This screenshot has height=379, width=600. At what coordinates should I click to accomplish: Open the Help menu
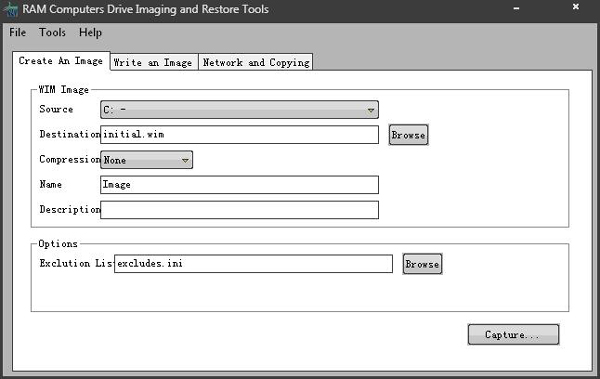90,33
